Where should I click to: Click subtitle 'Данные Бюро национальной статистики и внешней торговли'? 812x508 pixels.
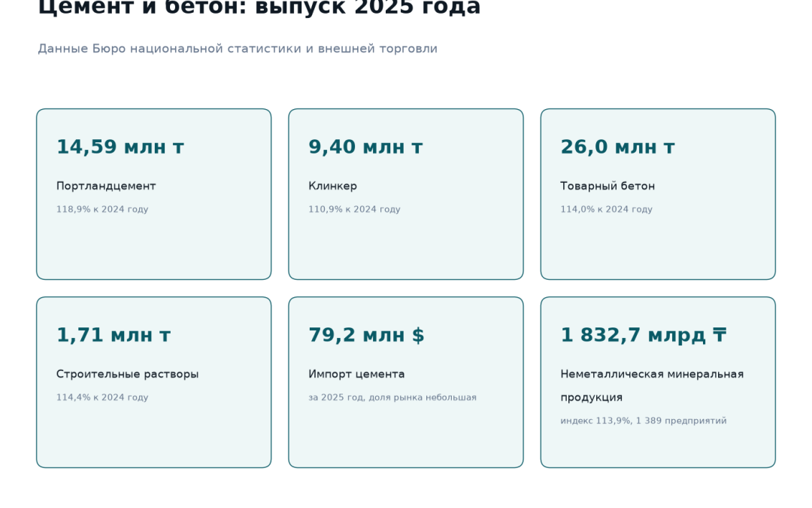238,49
